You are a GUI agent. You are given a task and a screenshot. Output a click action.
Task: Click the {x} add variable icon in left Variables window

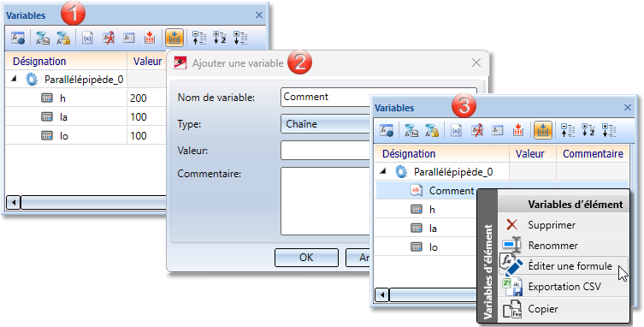[x=87, y=38]
